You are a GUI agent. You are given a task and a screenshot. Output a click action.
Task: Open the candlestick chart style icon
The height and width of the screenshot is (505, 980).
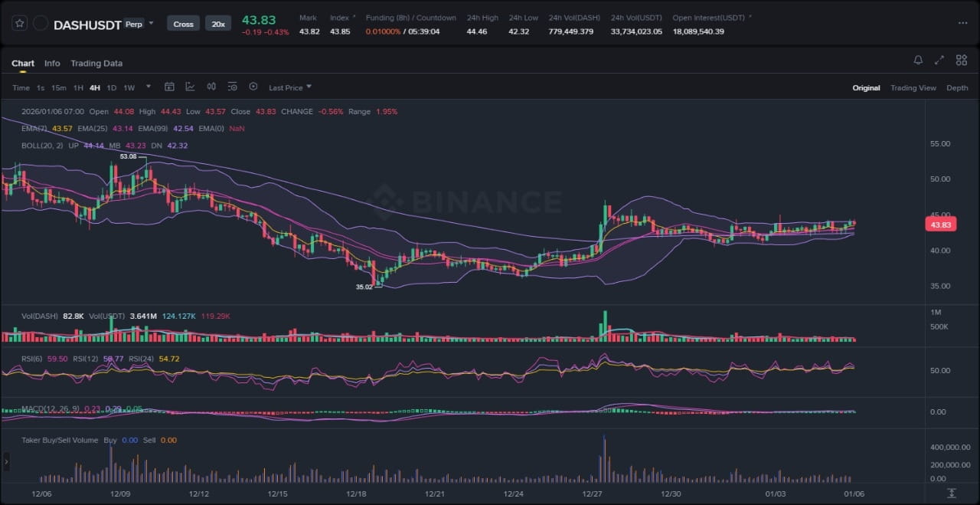pos(211,87)
